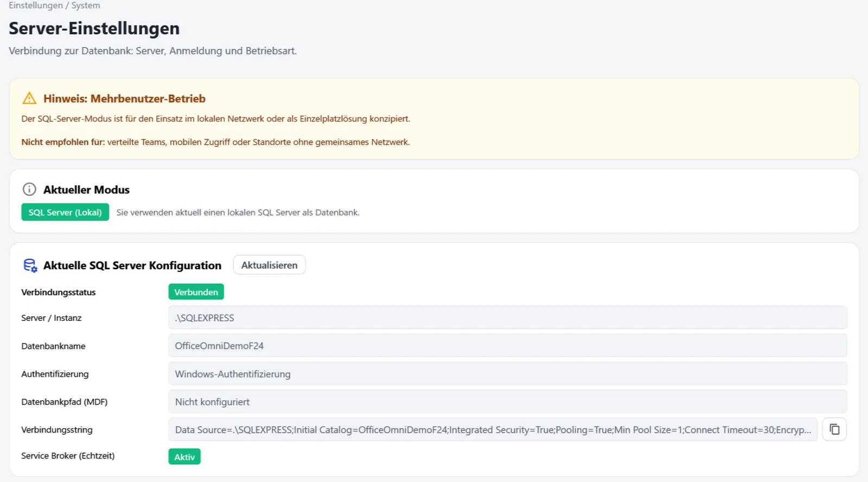
Task: Click the Windows-Authentifizierung field
Action: click(x=507, y=374)
